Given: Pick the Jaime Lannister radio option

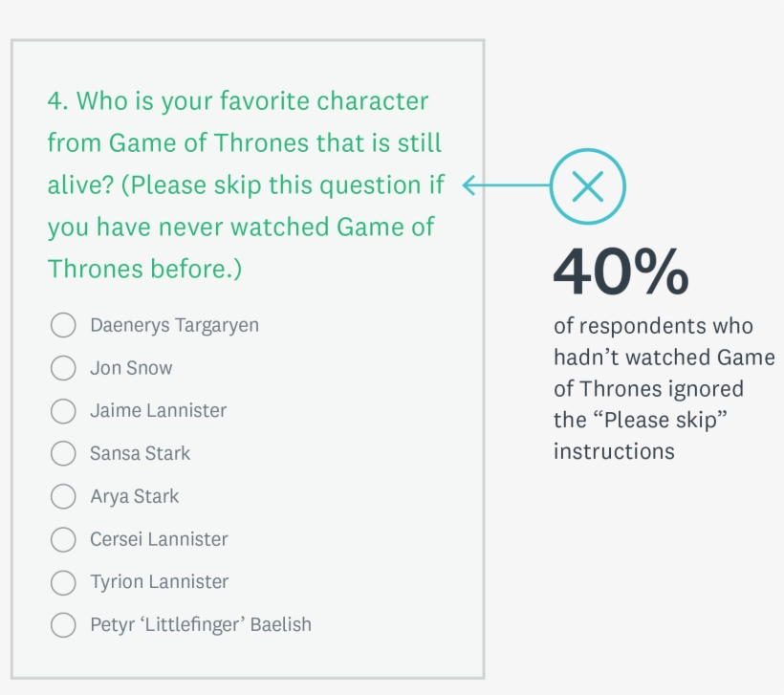Looking at the screenshot, I should click(63, 411).
